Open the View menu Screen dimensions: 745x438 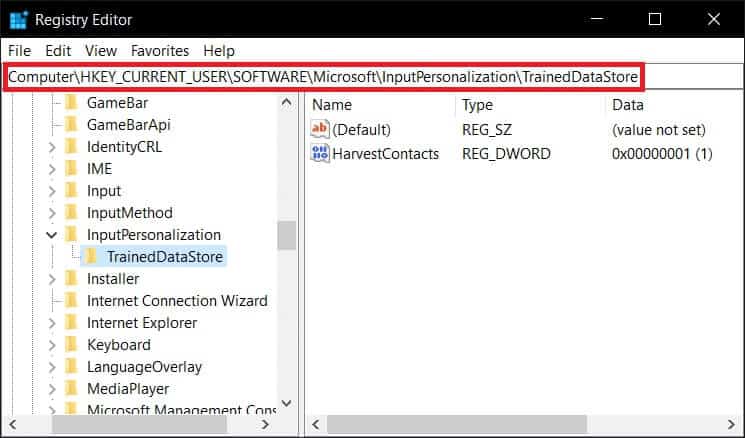point(101,50)
